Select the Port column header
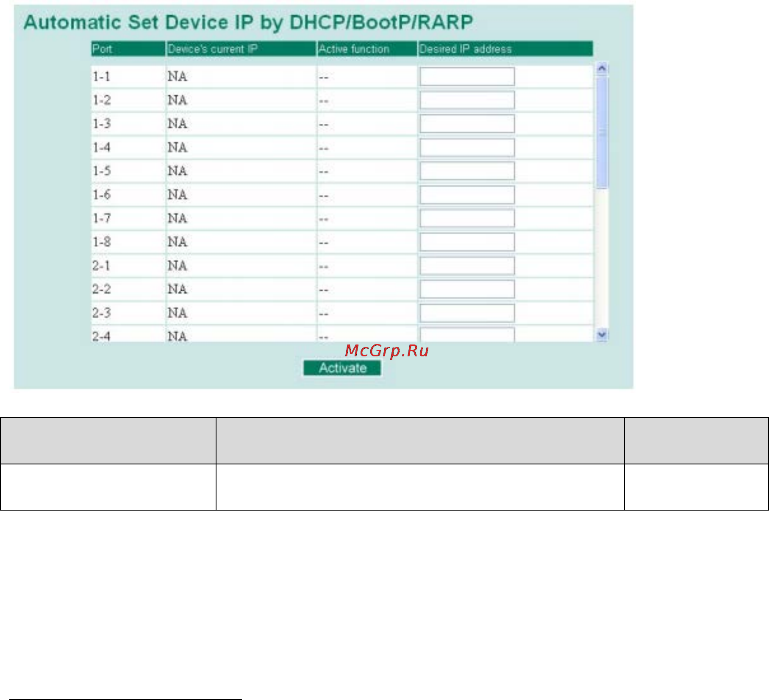This screenshot has height=700, width=769. (x=128, y=49)
